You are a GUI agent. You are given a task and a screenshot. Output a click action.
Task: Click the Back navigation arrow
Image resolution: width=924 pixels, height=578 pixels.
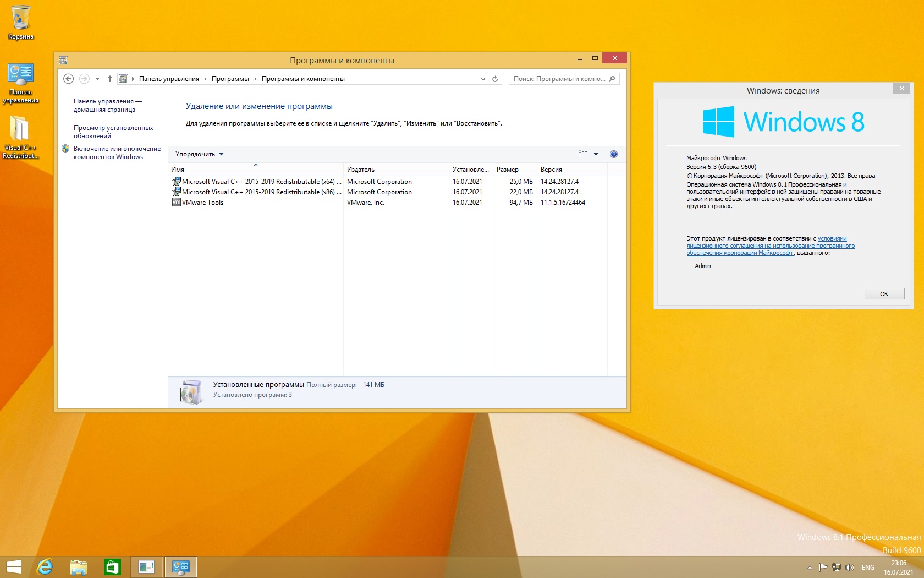tap(68, 79)
